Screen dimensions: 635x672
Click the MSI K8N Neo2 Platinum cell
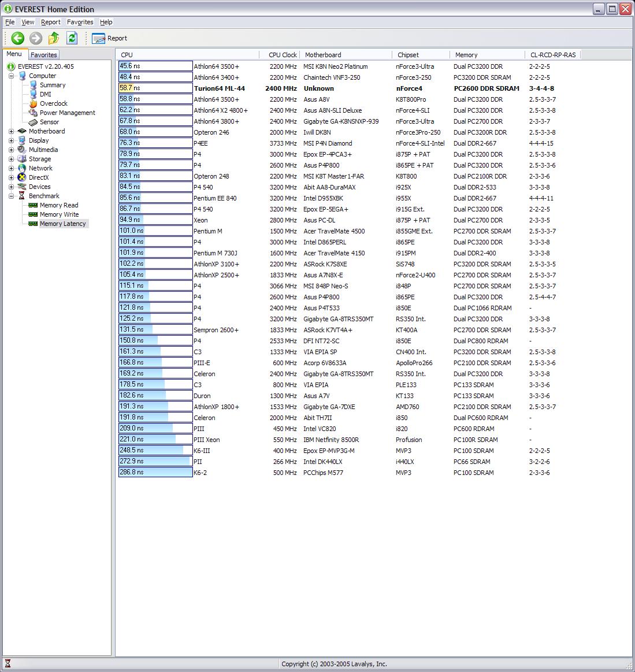point(336,66)
